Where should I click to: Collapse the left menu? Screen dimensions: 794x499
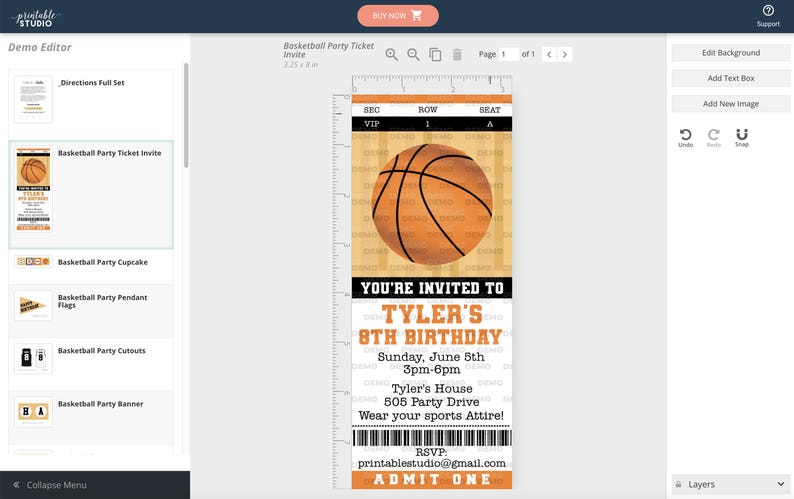pos(95,485)
